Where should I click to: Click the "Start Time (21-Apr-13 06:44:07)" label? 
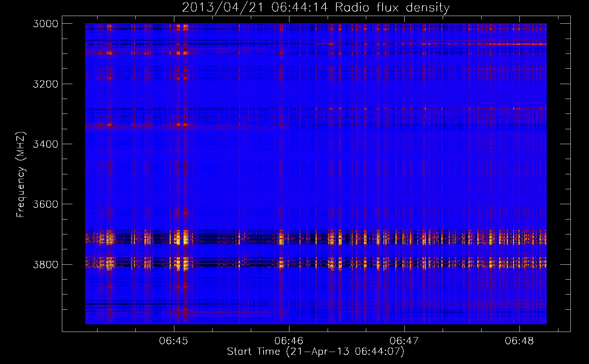(x=316, y=352)
